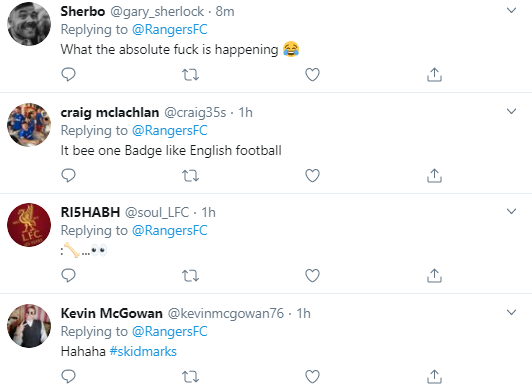Open @RangersFC link in Sherbo's reply
This screenshot has height=392, width=532.
170,30
